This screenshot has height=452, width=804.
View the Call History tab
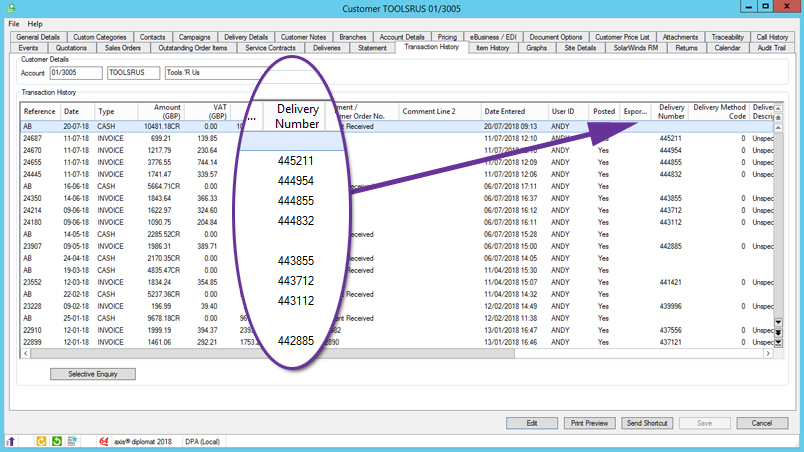772,37
